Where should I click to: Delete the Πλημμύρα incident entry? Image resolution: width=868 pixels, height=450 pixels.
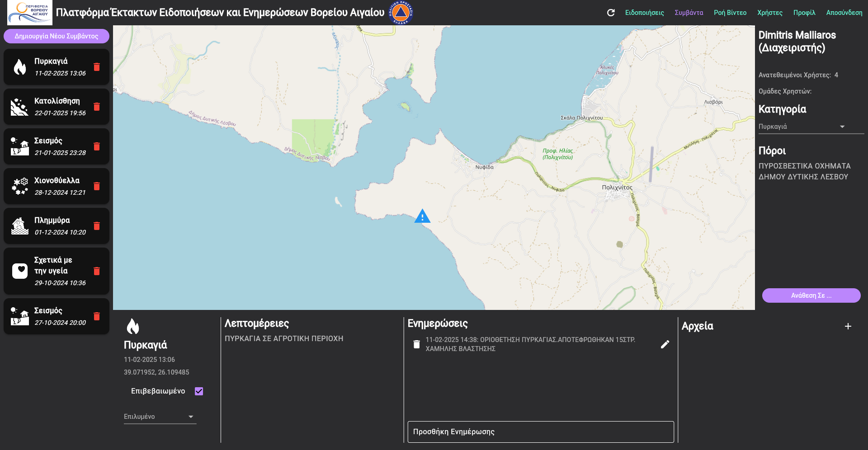click(x=97, y=226)
